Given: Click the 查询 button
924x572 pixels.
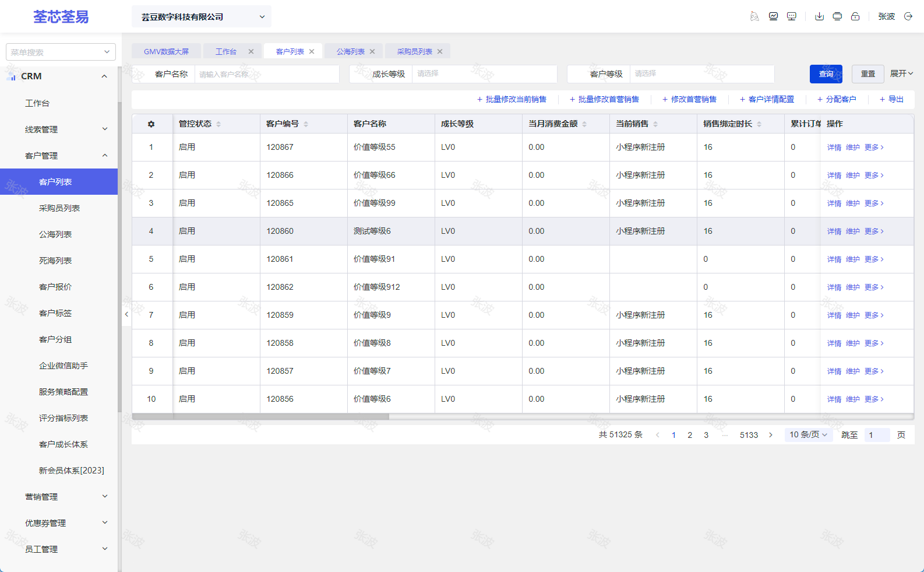Looking at the screenshot, I should [826, 74].
